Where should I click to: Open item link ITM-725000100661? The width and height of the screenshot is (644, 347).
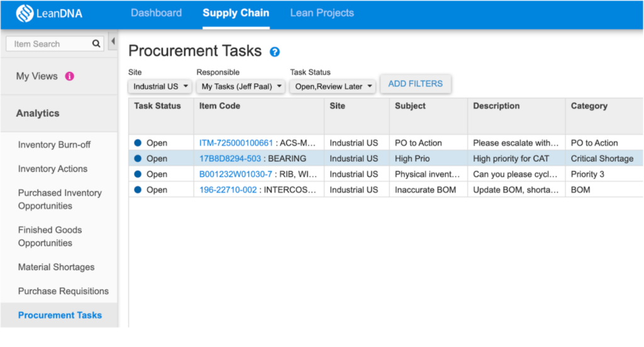[x=236, y=143]
